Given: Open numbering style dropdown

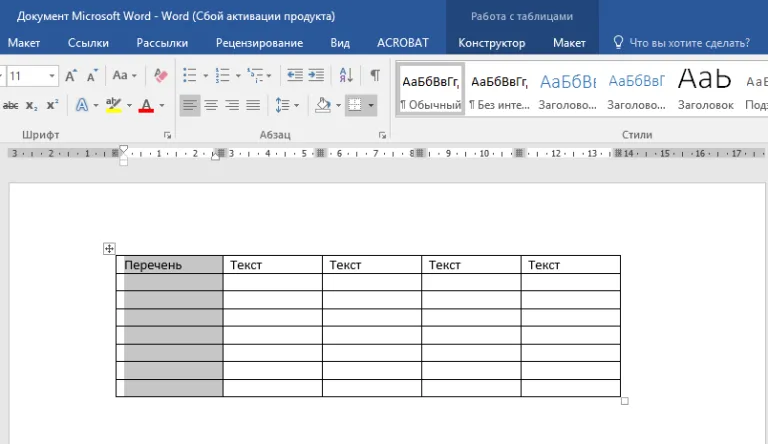Looking at the screenshot, I should tap(238, 76).
